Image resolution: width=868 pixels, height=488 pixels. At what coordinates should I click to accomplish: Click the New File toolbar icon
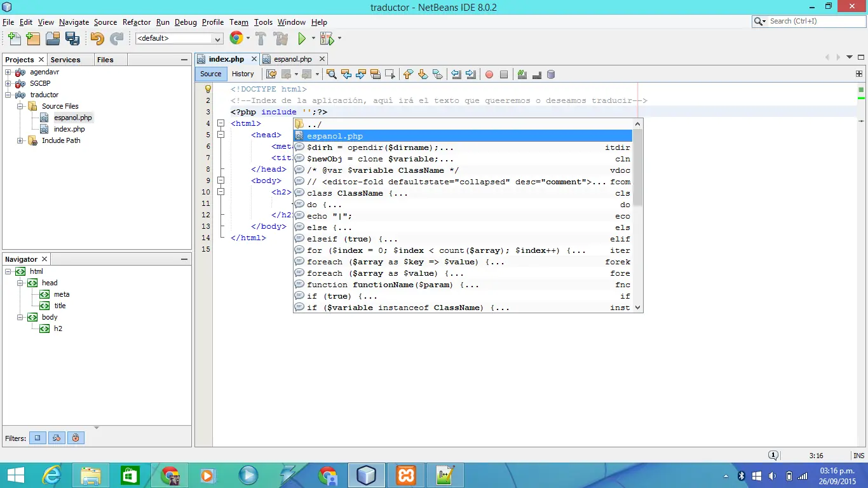pos(13,39)
